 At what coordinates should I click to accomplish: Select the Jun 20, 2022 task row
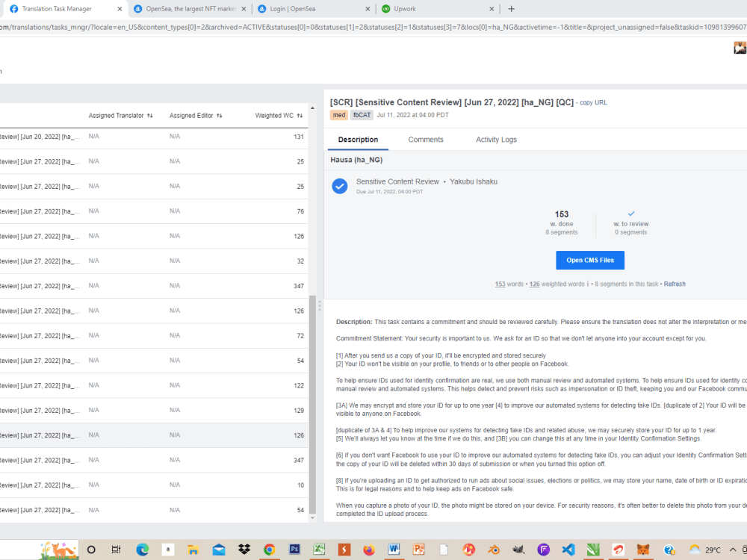(154, 137)
